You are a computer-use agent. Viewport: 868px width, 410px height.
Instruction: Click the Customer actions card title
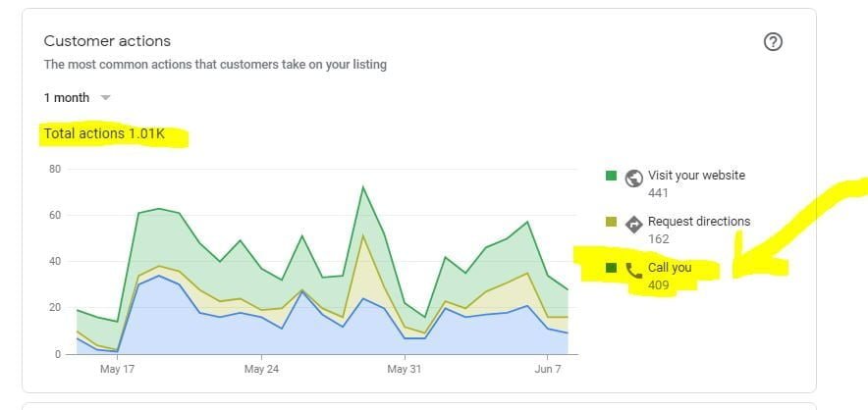click(x=107, y=41)
